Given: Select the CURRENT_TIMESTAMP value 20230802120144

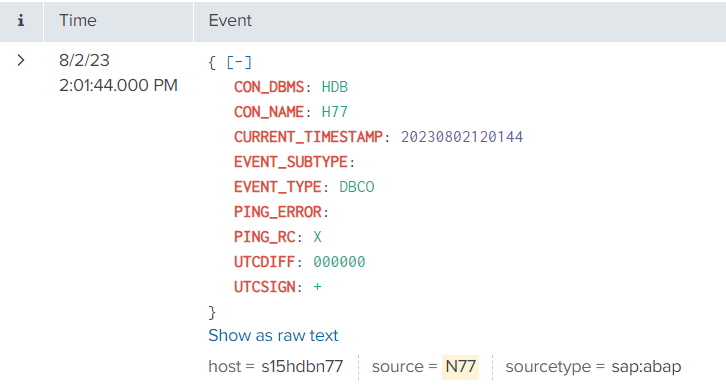Looking at the screenshot, I should pos(462,137).
